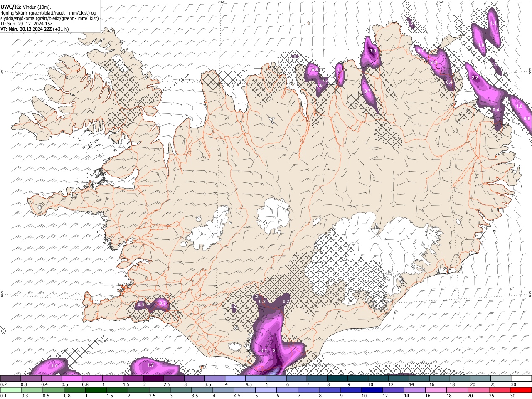Click the dark blue swatch after 10 on rain scale

tap(371, 390)
